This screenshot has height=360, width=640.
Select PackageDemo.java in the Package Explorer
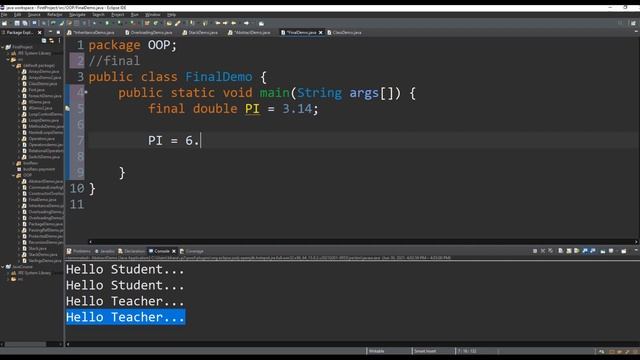(x=42, y=224)
